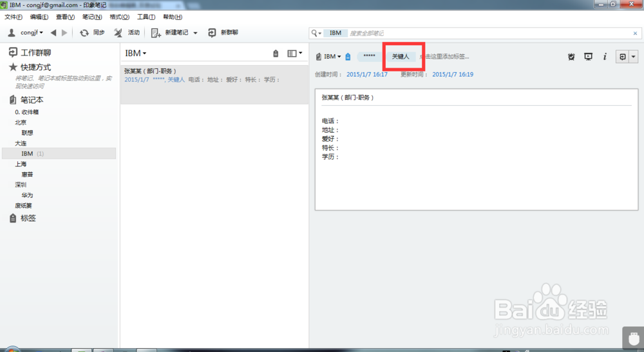Select the 张某某 note in the list

pyautogui.click(x=214, y=84)
